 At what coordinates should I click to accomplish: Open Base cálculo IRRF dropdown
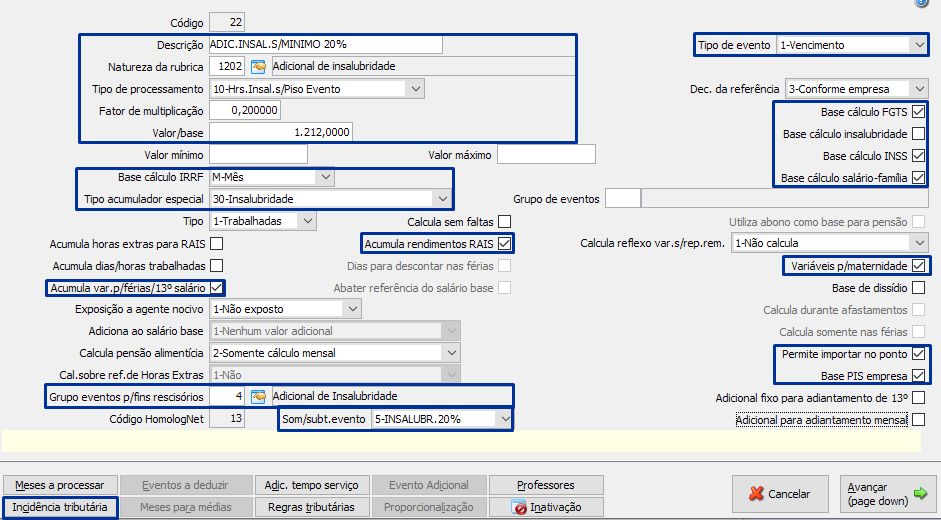(x=272, y=177)
